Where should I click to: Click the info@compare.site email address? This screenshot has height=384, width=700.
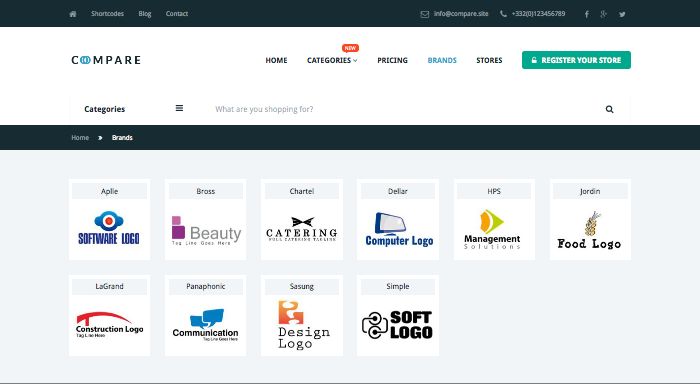[x=461, y=14]
